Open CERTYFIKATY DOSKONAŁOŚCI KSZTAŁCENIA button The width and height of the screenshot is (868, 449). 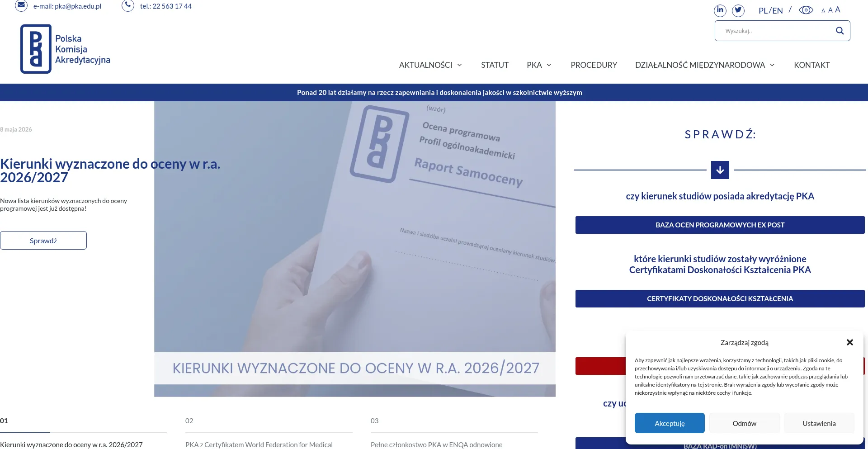tap(720, 298)
